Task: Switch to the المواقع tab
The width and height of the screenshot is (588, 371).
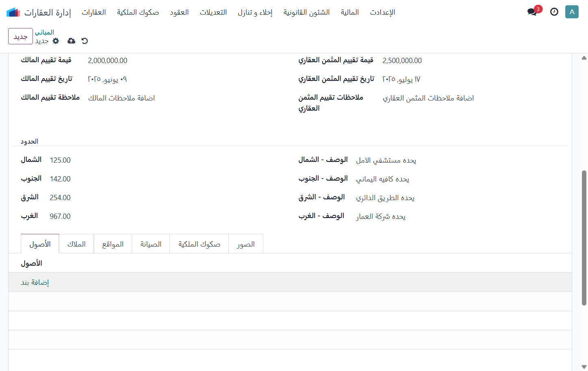Action: coord(113,244)
